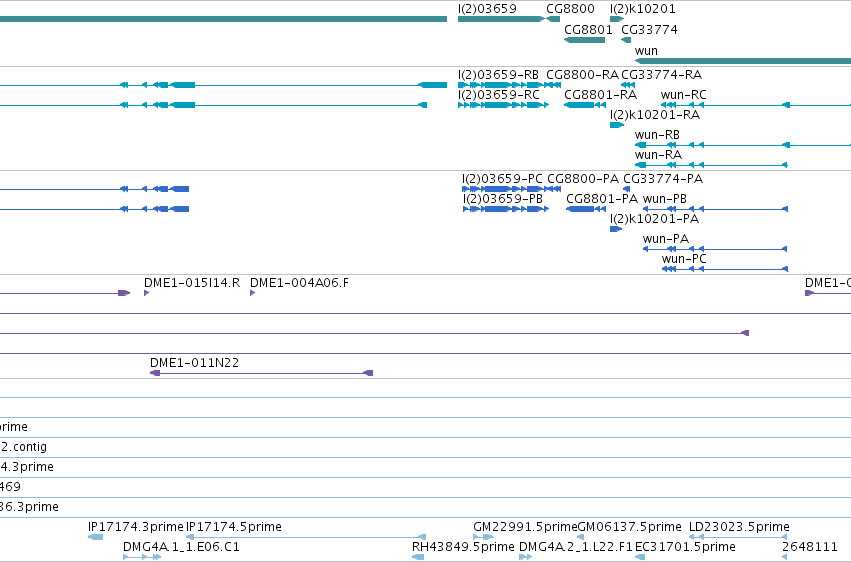Screen dimensions: 851x562
Task: Click the wun-PC protein label
Action: click(x=684, y=259)
